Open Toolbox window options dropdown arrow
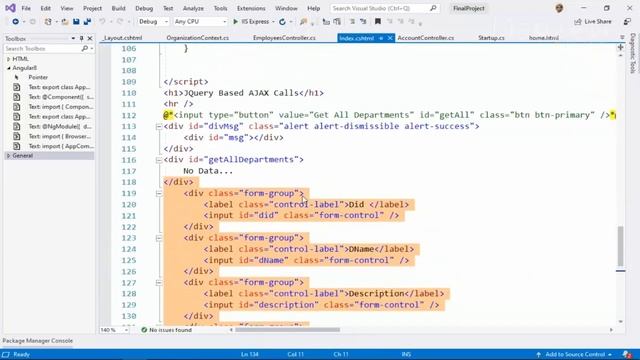This screenshot has width=640, height=360. (73, 38)
